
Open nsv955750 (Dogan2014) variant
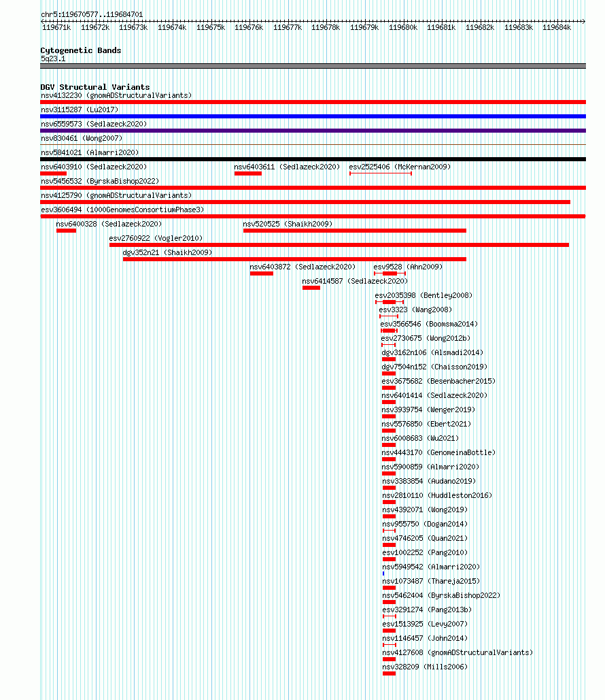pos(425,524)
